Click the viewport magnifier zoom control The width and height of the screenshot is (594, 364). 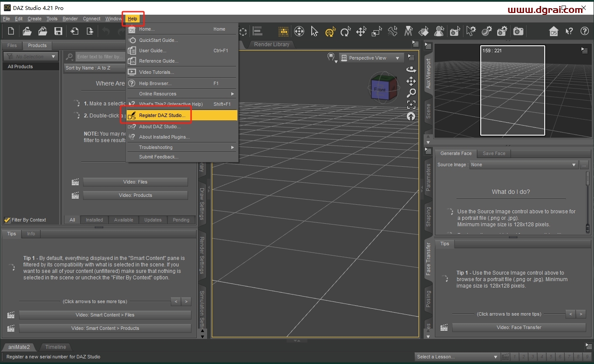click(411, 92)
